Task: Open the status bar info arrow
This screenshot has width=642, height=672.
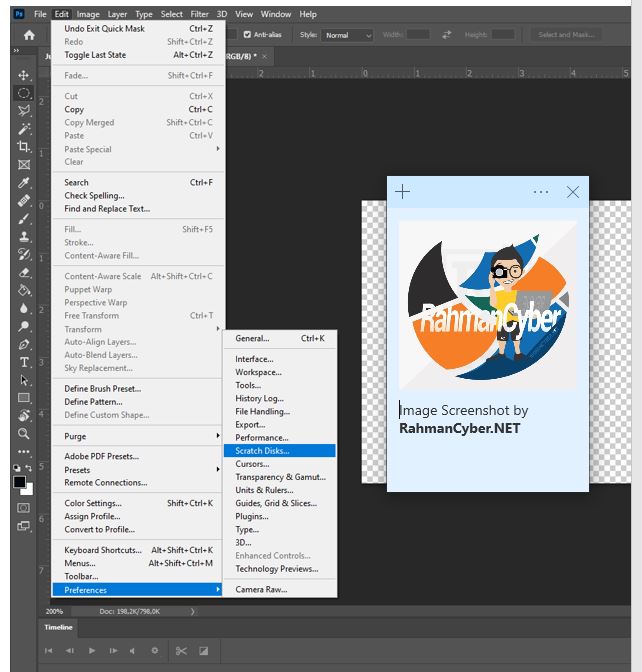Action: [x=192, y=612]
